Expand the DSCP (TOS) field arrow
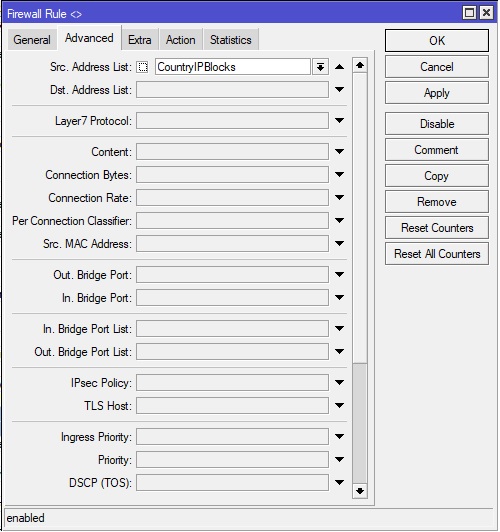The width and height of the screenshot is (500, 532). tap(339, 482)
